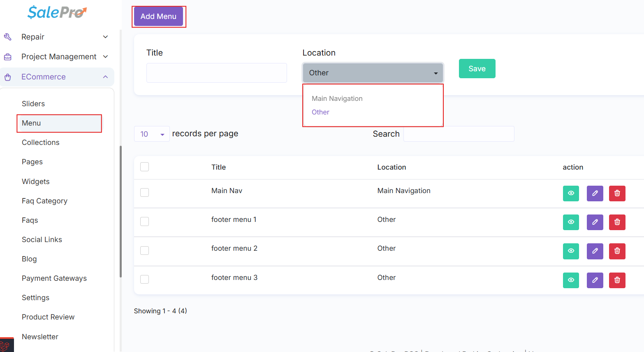Image resolution: width=644 pixels, height=352 pixels.
Task: Edit footer menu 2 with pencil icon
Action: pyautogui.click(x=595, y=251)
